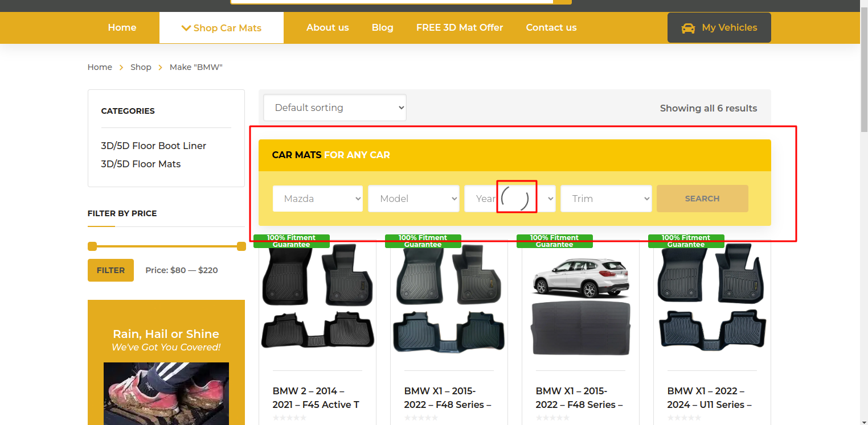
Task: Open BMW X1 U11 Series mats image
Action: 713,297
